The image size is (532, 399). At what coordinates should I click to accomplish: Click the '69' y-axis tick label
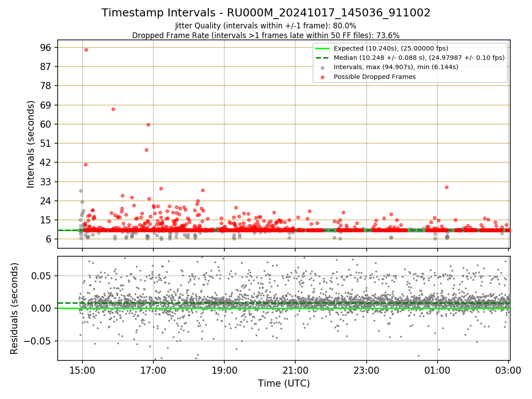click(46, 105)
